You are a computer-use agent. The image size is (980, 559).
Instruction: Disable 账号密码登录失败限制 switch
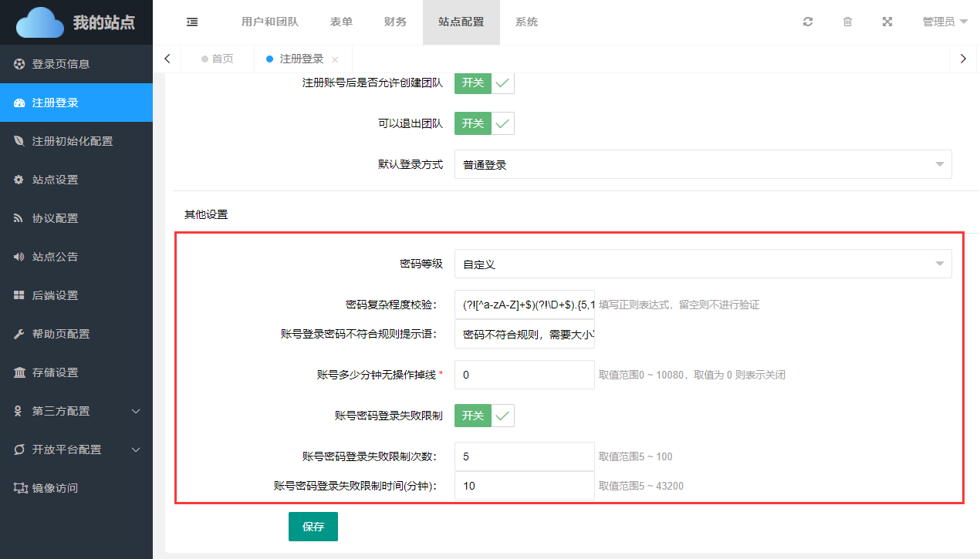(484, 416)
